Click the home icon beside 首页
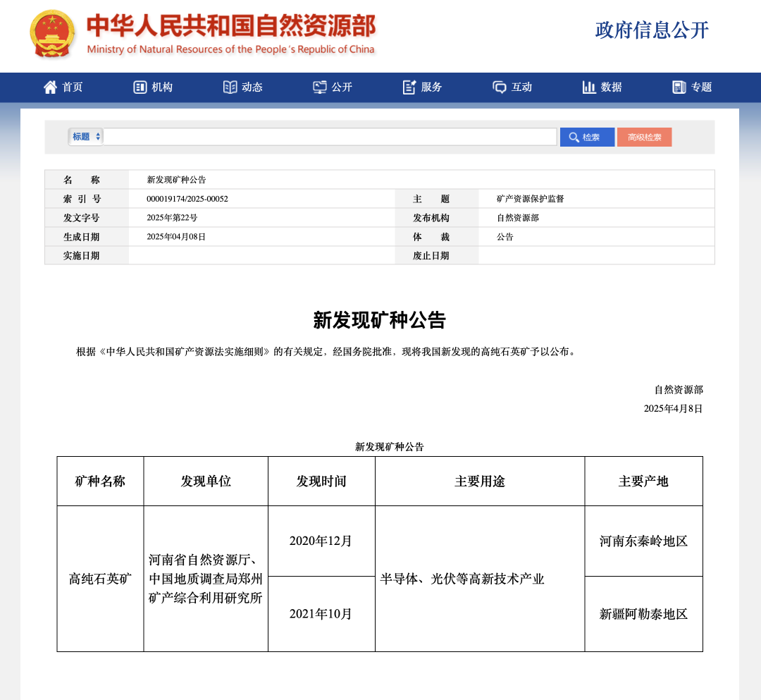Screen dimensions: 761x700 (50, 87)
